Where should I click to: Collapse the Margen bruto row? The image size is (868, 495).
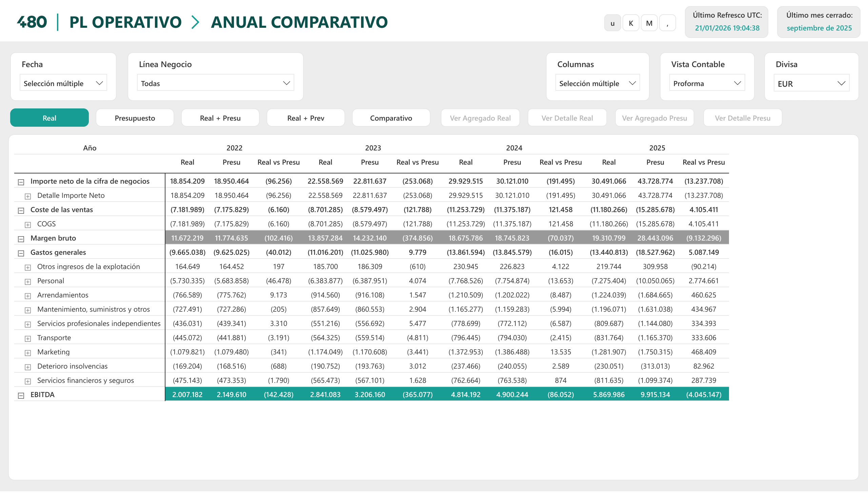coord(21,239)
